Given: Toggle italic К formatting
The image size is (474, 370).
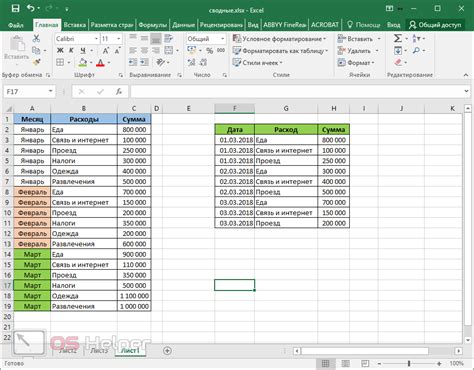Looking at the screenshot, I should (71, 51).
